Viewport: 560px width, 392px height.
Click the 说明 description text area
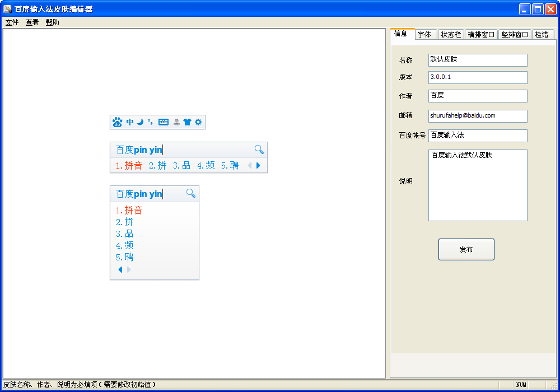pos(478,185)
